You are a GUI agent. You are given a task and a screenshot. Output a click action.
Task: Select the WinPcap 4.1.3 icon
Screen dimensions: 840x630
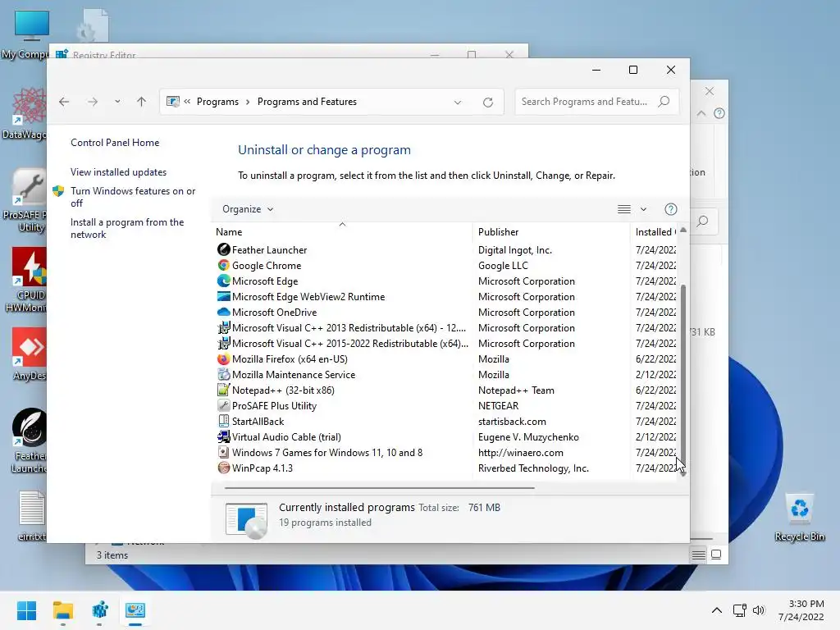223,468
